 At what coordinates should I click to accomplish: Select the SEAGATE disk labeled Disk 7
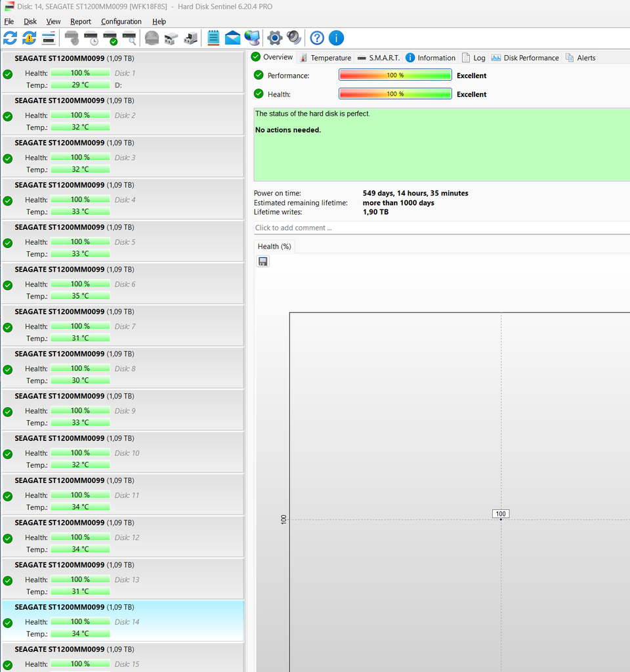(123, 325)
